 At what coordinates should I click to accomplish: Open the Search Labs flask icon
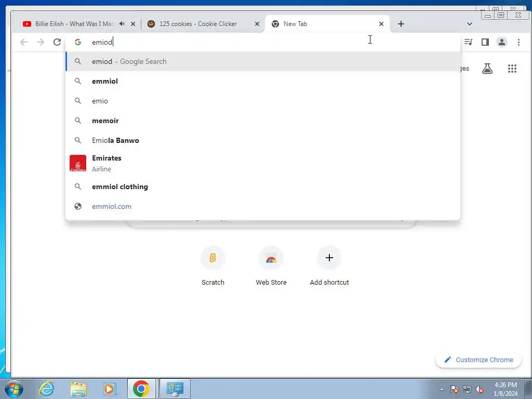tap(487, 69)
